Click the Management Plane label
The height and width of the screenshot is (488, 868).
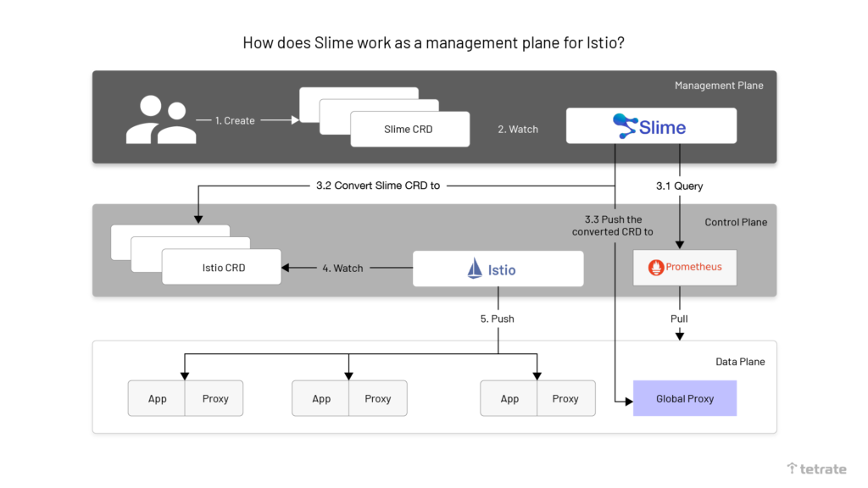(x=719, y=86)
